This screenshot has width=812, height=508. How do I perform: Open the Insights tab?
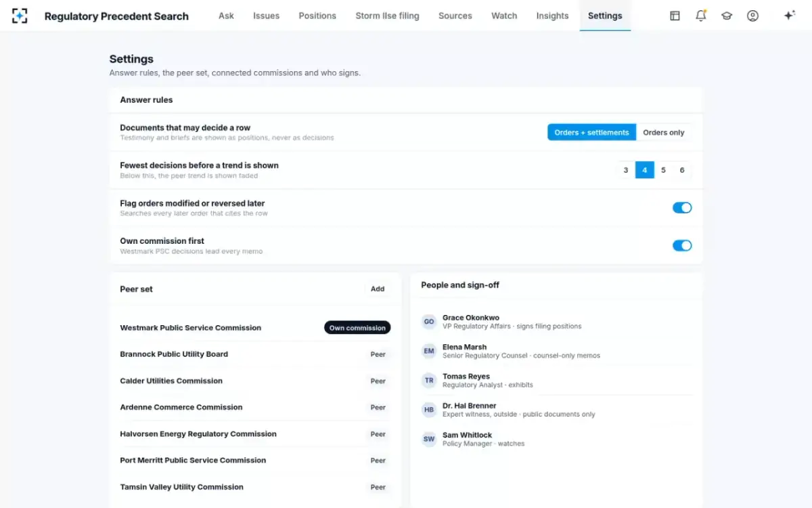pyautogui.click(x=552, y=16)
